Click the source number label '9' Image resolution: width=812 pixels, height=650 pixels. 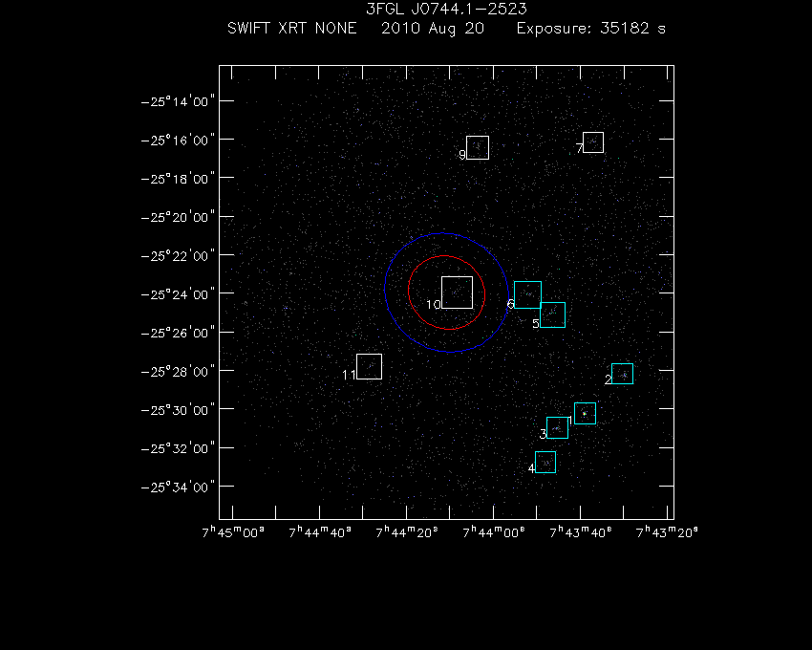(x=462, y=155)
